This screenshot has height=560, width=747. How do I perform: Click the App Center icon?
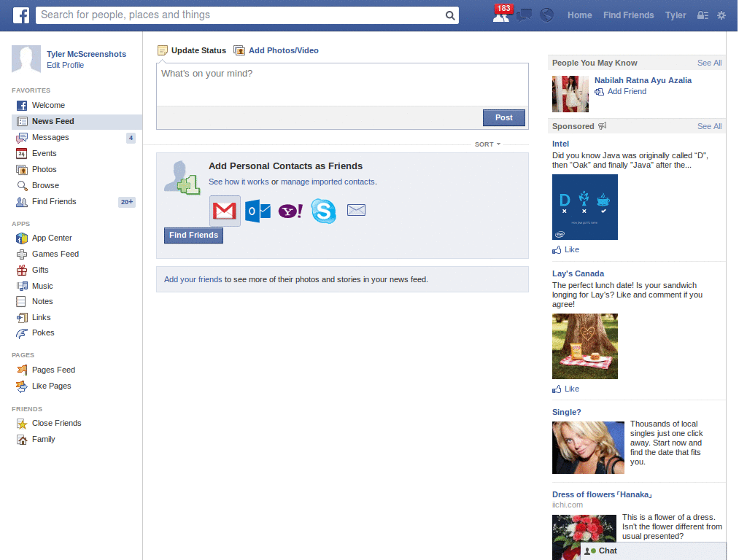click(22, 238)
